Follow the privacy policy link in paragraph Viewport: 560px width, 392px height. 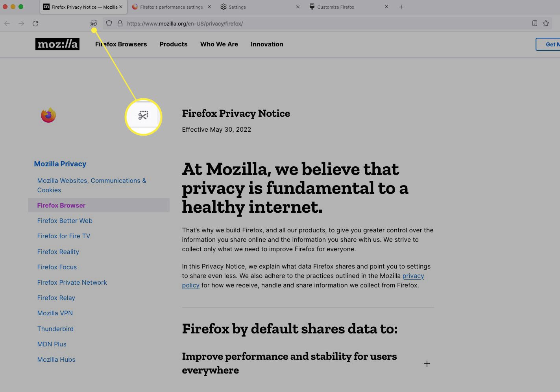[x=413, y=276]
